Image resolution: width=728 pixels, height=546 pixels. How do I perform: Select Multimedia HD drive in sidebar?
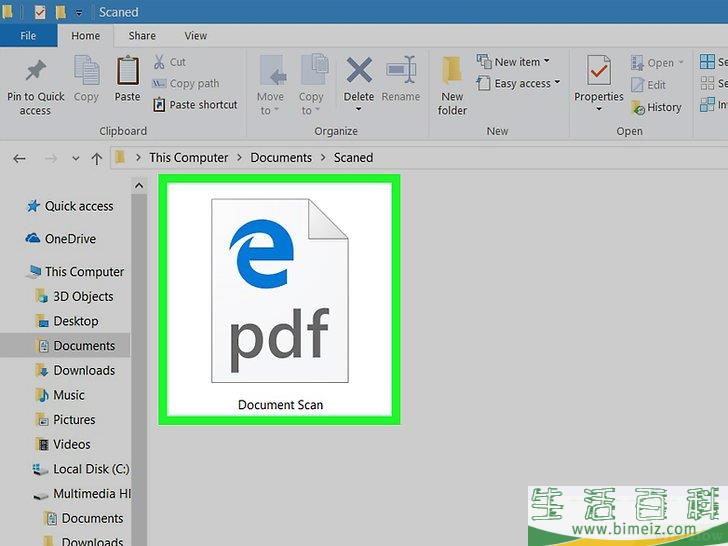82,494
